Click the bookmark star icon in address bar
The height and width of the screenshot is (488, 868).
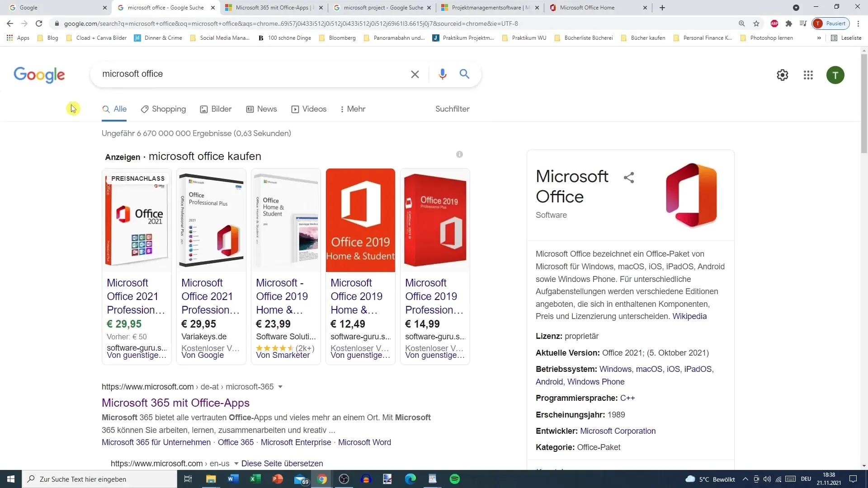tap(756, 24)
